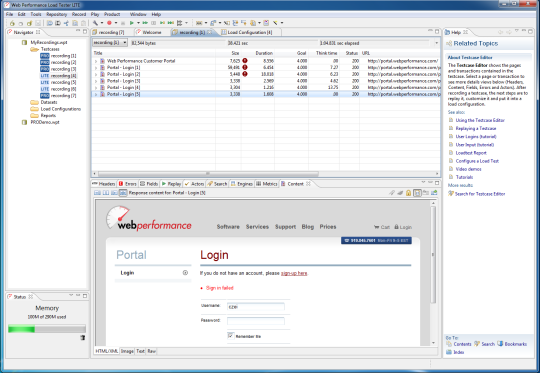This screenshot has height=373, width=540.
Task: Open Replaying a Testcase help link
Action: [476, 128]
